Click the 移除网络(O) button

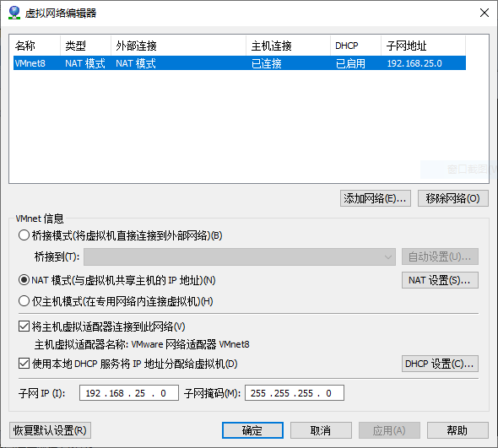453,198
